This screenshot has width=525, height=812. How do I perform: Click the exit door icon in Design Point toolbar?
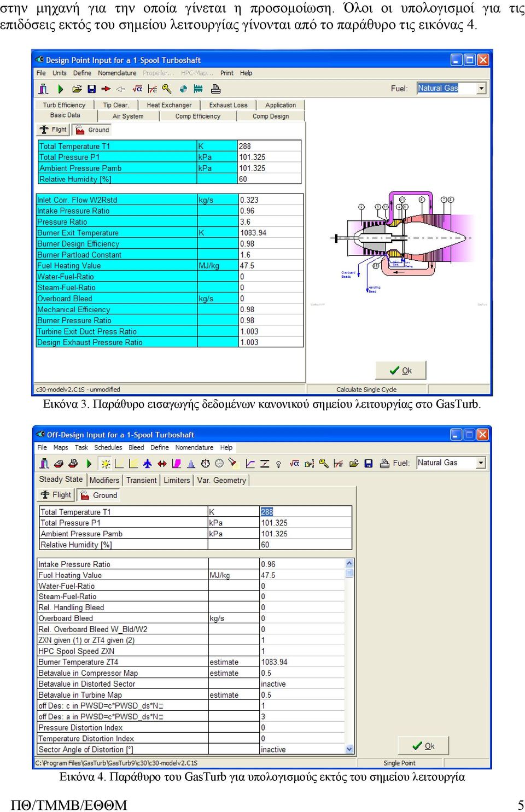(44, 89)
